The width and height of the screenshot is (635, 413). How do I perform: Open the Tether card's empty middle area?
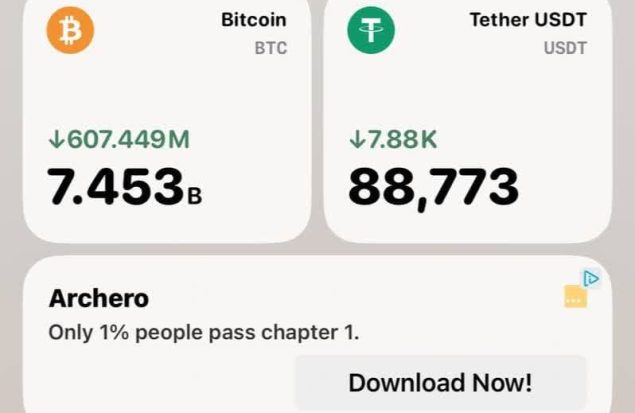click(468, 92)
